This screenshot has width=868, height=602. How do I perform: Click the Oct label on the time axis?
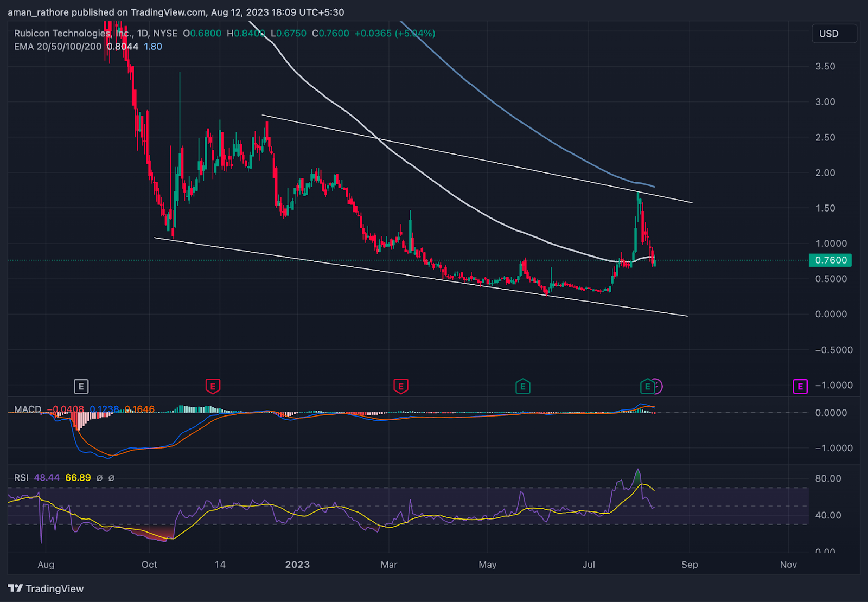pyautogui.click(x=149, y=565)
